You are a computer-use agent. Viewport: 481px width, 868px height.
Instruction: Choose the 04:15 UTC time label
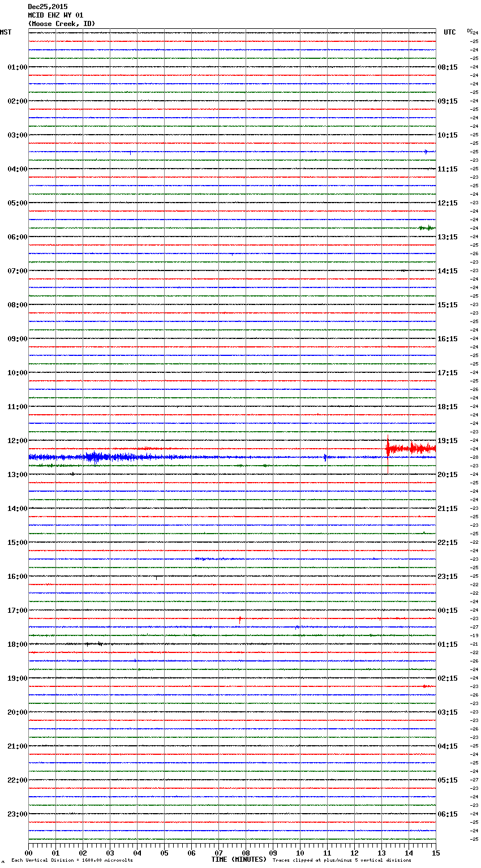tap(448, 746)
